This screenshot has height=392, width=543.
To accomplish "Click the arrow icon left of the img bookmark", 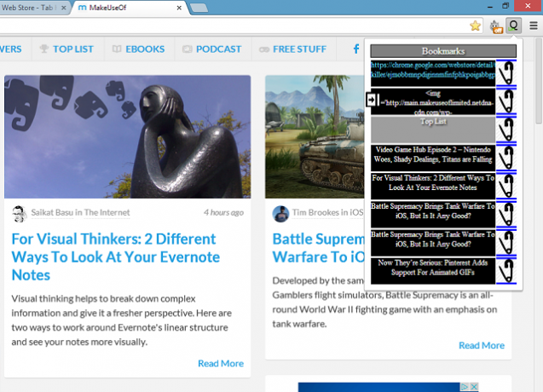I will (372, 100).
